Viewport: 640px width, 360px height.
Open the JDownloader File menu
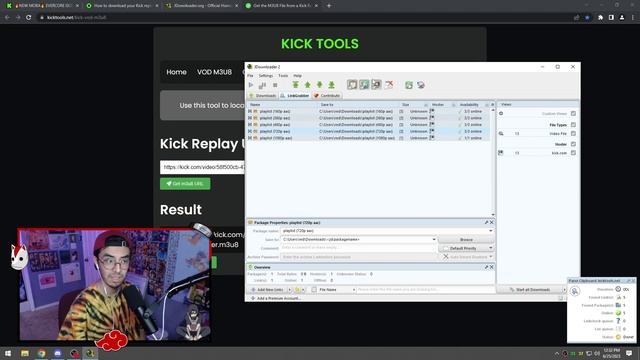coord(250,76)
